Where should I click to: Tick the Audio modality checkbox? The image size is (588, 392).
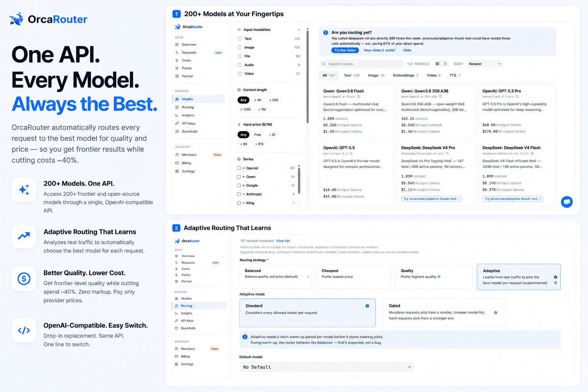(x=240, y=65)
